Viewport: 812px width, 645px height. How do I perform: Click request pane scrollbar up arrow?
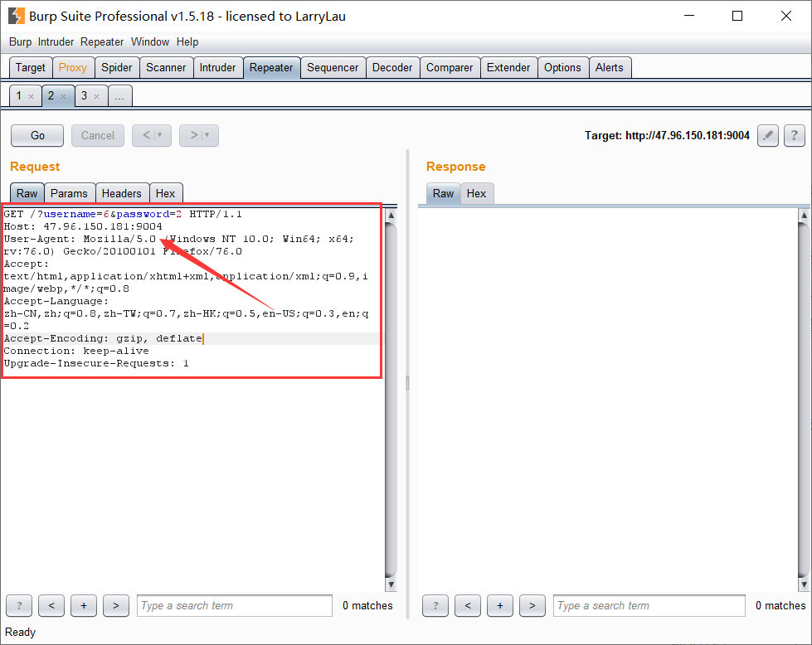pyautogui.click(x=391, y=215)
